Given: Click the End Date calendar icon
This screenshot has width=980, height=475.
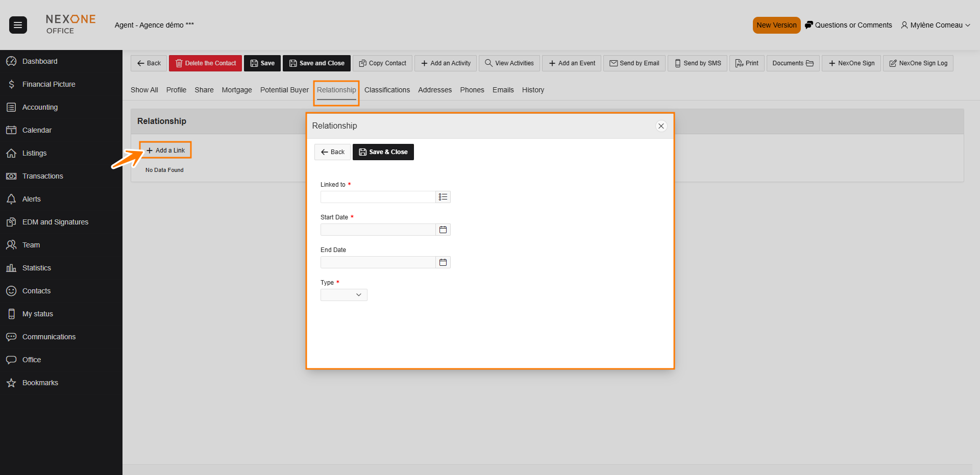Looking at the screenshot, I should tap(443, 262).
